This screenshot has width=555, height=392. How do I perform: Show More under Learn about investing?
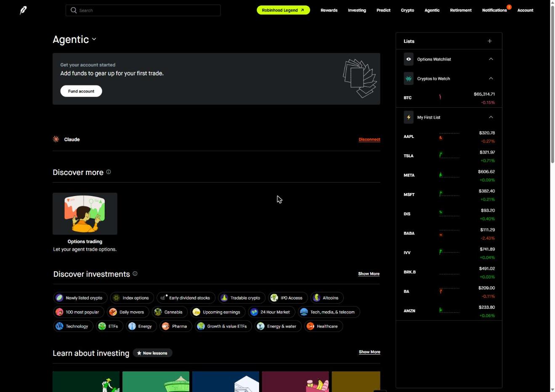[x=369, y=352]
